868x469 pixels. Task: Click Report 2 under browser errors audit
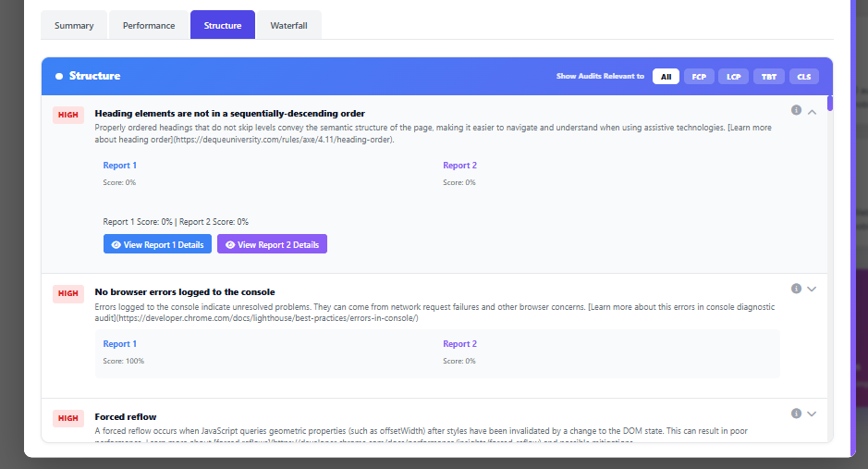(x=459, y=344)
